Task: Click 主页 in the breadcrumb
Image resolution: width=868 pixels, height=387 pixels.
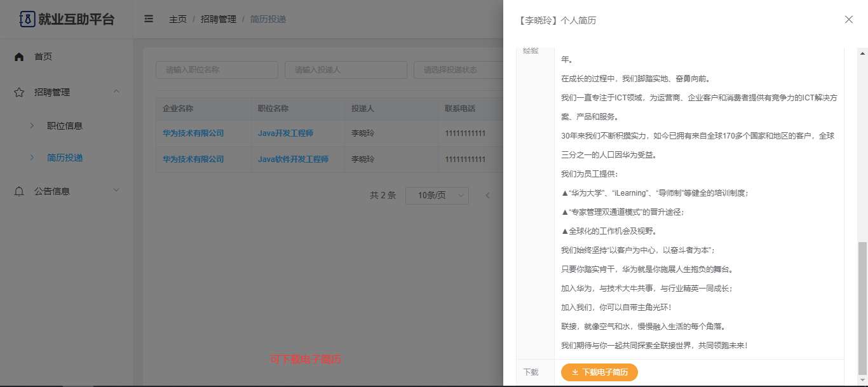Action: (178, 19)
